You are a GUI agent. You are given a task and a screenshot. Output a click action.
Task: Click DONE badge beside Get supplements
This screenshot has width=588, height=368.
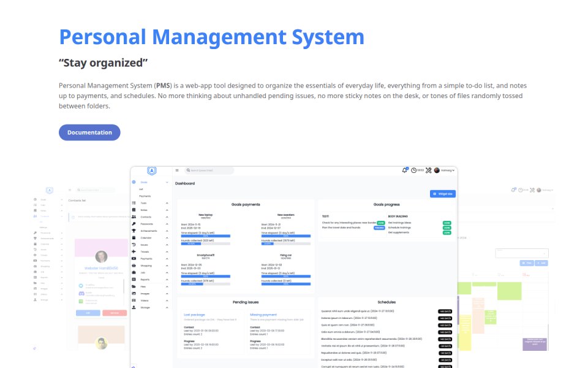tap(447, 232)
